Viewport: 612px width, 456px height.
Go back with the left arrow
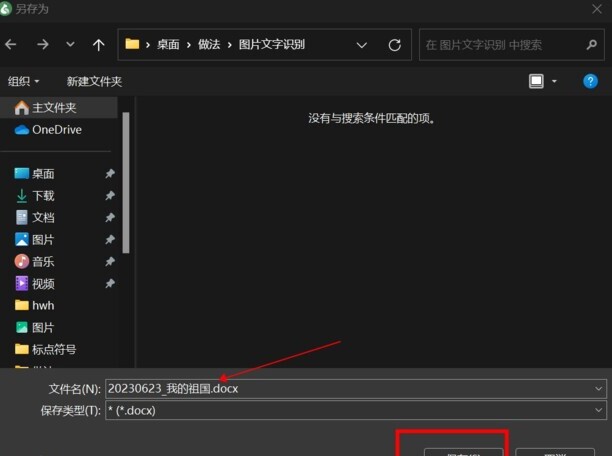click(11, 45)
